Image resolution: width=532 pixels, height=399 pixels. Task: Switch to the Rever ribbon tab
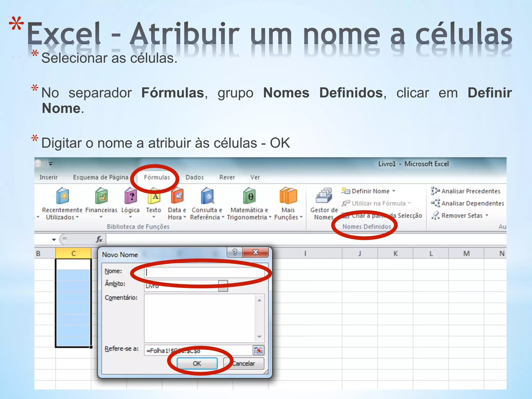coord(227,177)
